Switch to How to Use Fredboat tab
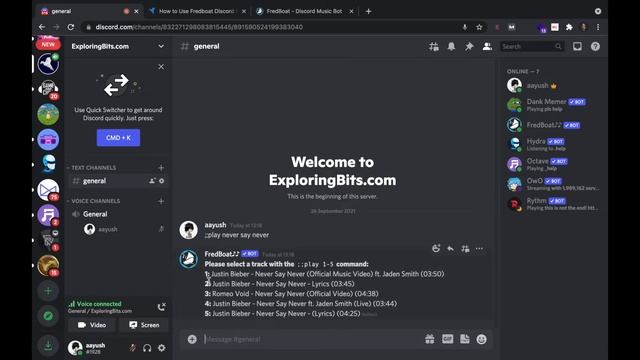 [x=198, y=11]
